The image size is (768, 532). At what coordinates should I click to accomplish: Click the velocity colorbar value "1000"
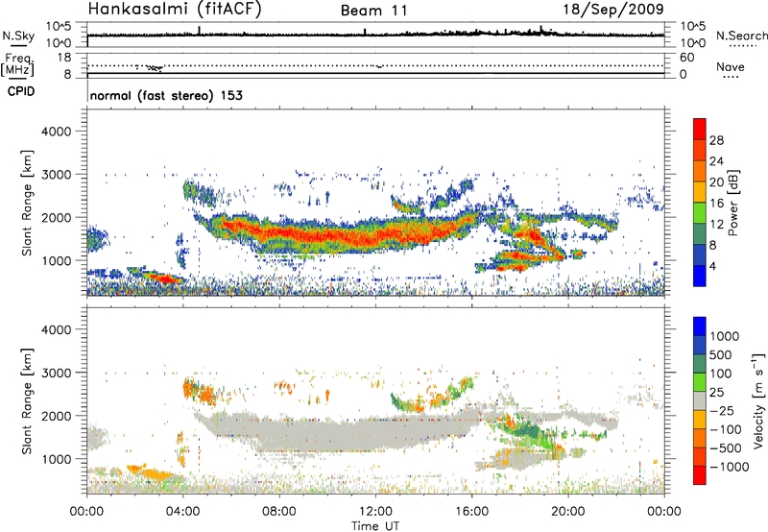(725, 336)
